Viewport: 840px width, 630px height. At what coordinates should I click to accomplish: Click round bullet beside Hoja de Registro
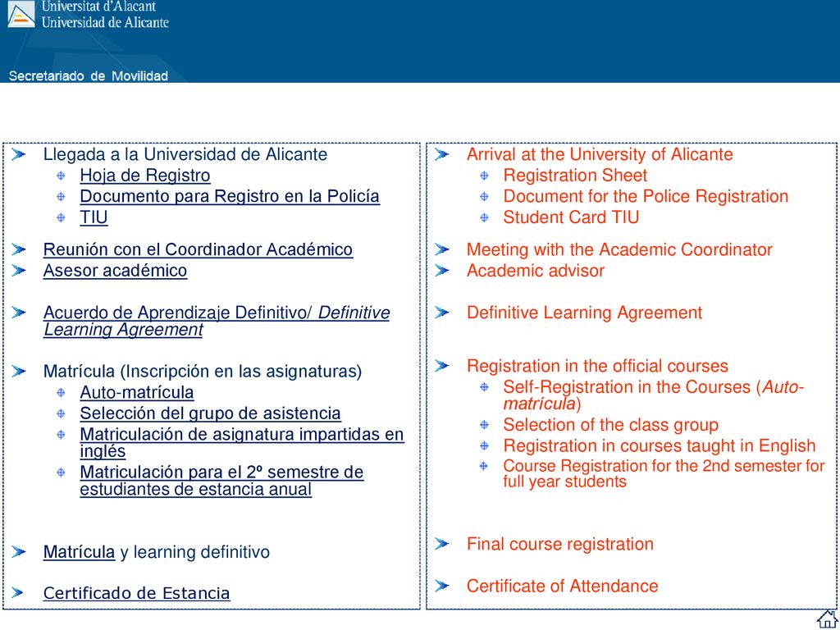point(61,176)
